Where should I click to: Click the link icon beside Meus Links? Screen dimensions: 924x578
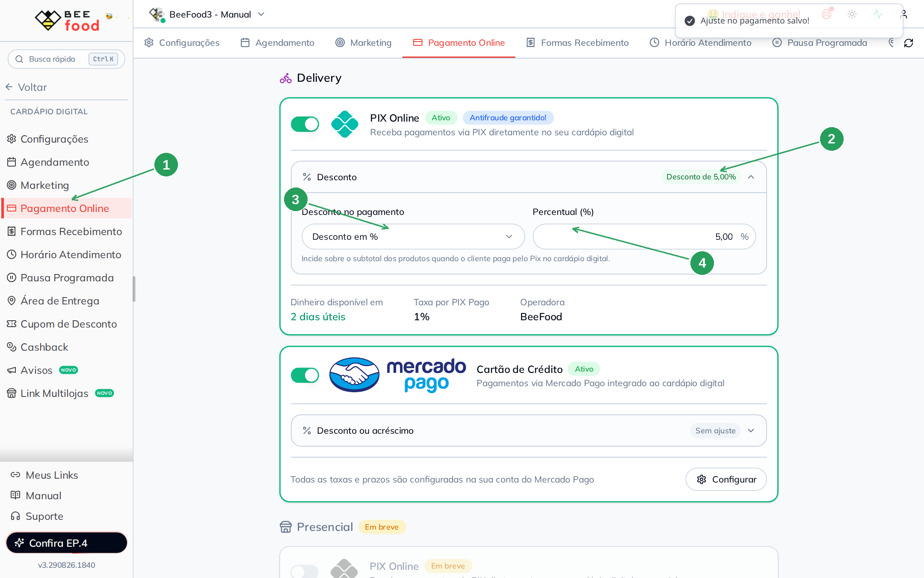(15, 475)
